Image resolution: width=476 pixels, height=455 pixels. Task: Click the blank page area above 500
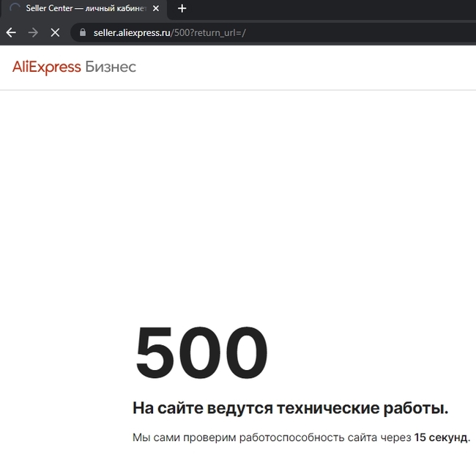coord(238,205)
